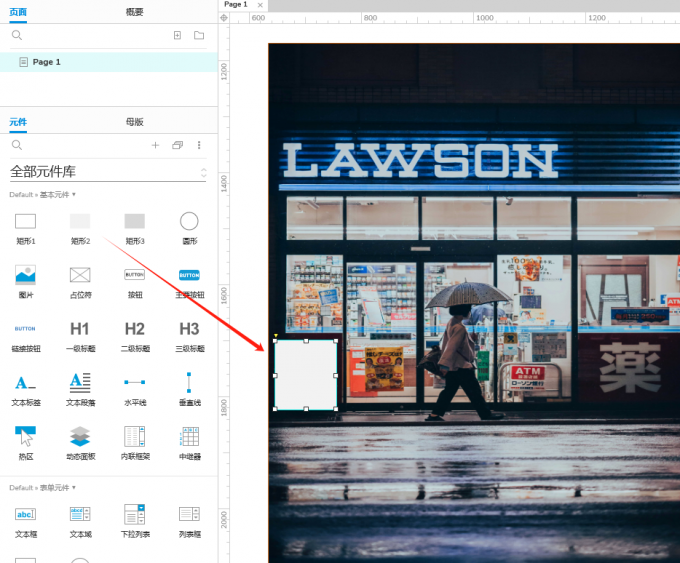Select the 中继器 repeater widget

[x=190, y=443]
